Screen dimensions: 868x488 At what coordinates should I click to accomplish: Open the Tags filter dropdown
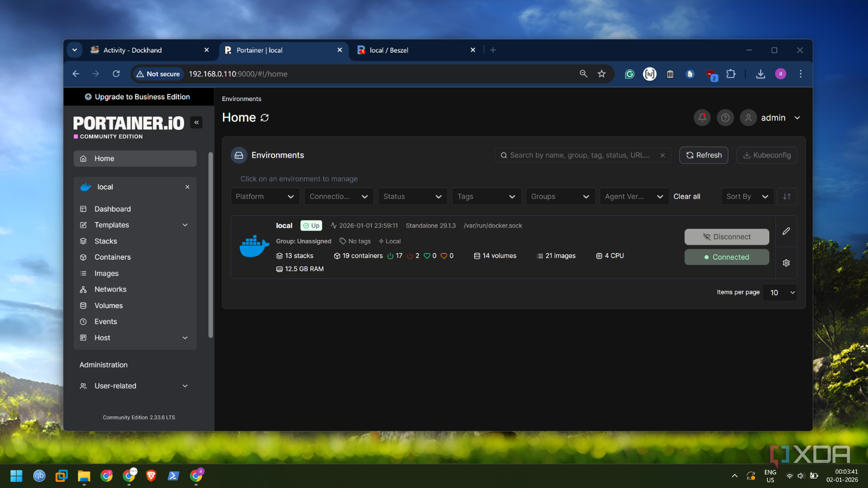(486, 196)
